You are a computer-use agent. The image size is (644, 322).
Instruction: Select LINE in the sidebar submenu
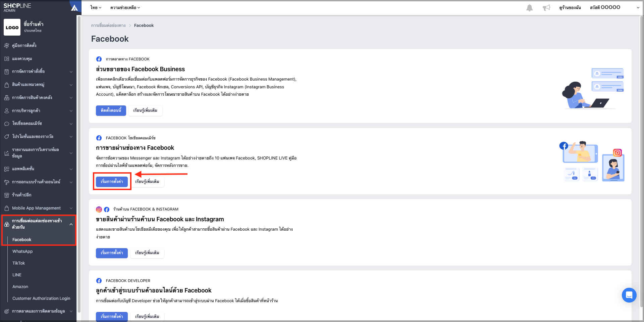(x=17, y=275)
